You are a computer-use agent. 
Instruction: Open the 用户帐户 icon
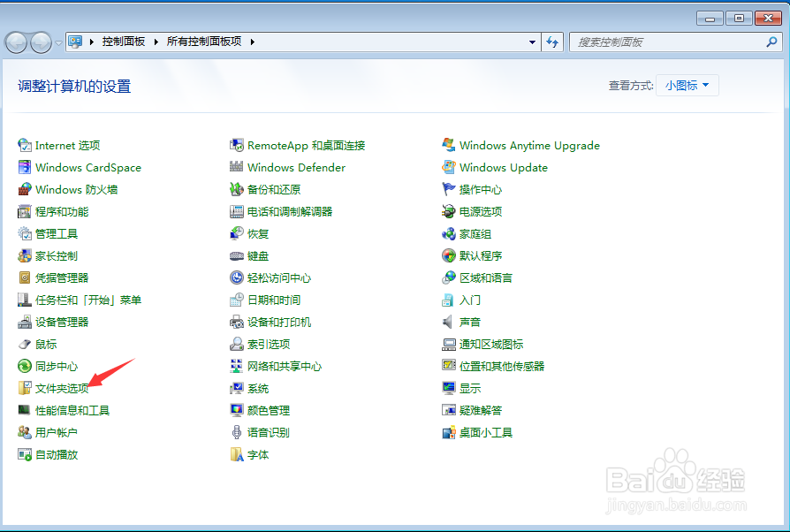click(24, 432)
